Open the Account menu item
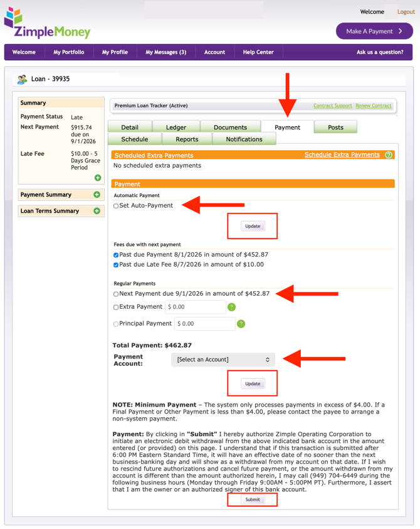Screen dimensions: 420x529 coord(215,52)
